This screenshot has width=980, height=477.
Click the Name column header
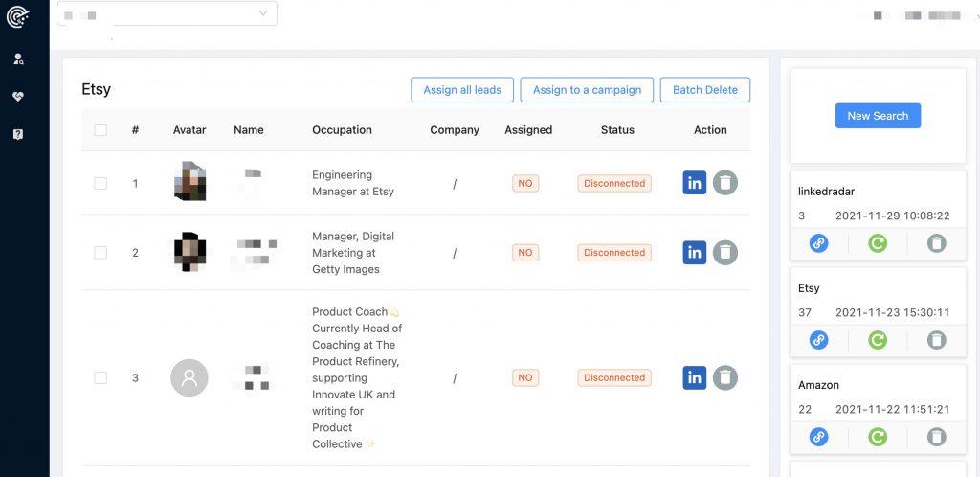coord(249,130)
